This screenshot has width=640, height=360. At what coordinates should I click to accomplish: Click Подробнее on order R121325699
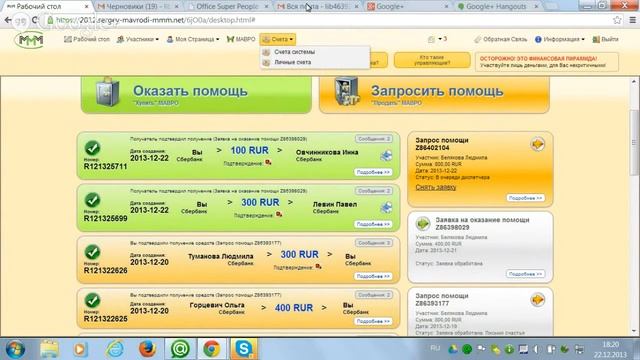click(373, 224)
